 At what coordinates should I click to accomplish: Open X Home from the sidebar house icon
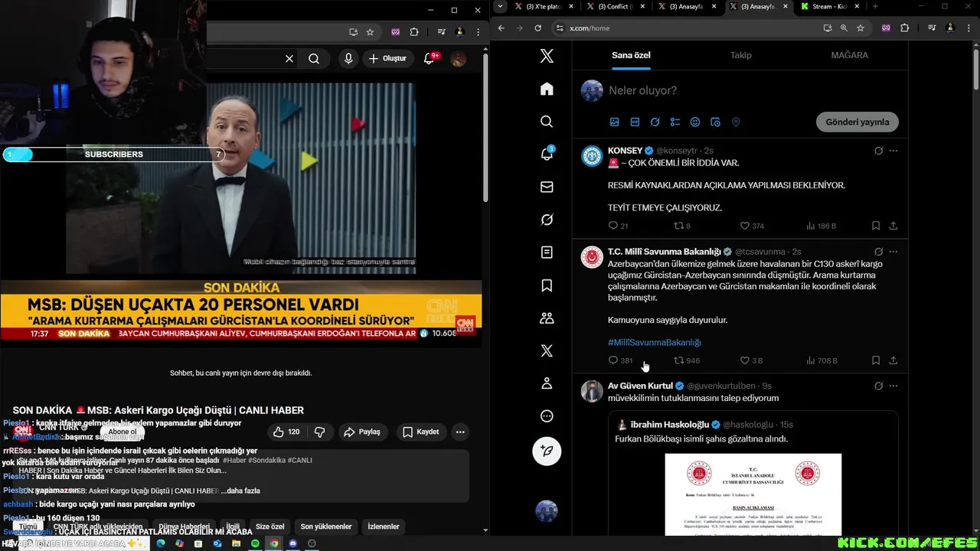click(x=547, y=89)
